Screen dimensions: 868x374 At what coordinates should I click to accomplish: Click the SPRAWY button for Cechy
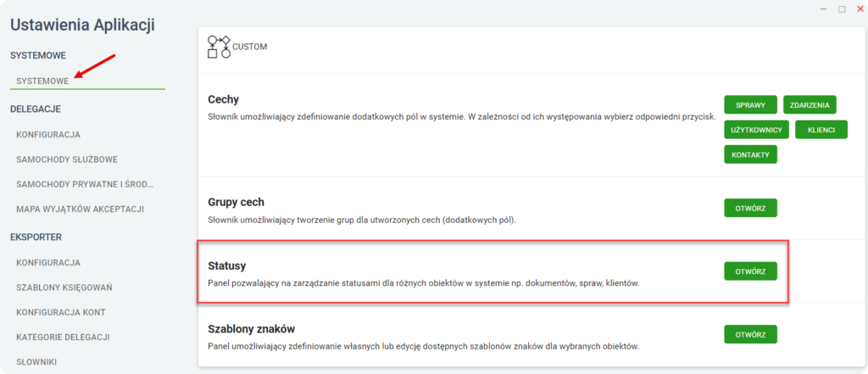[751, 104]
